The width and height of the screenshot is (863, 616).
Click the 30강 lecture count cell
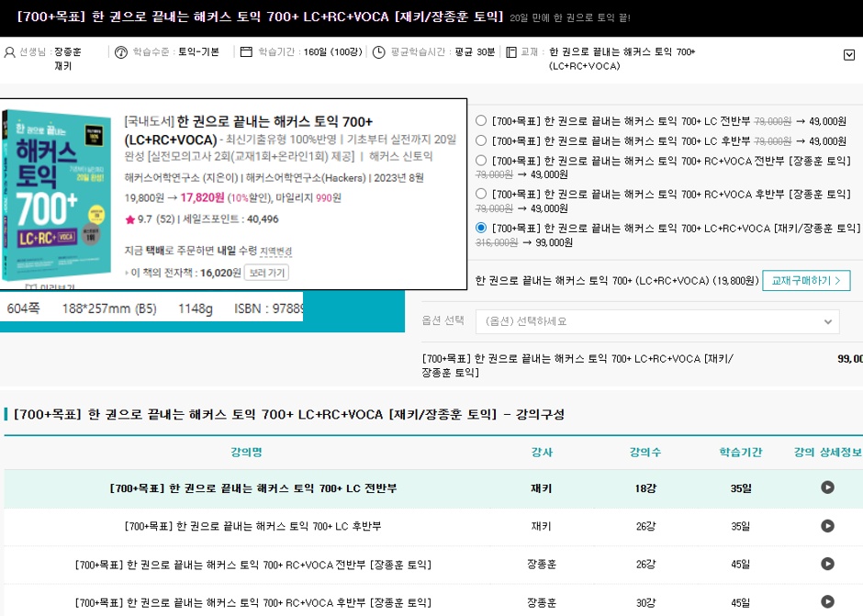(645, 603)
